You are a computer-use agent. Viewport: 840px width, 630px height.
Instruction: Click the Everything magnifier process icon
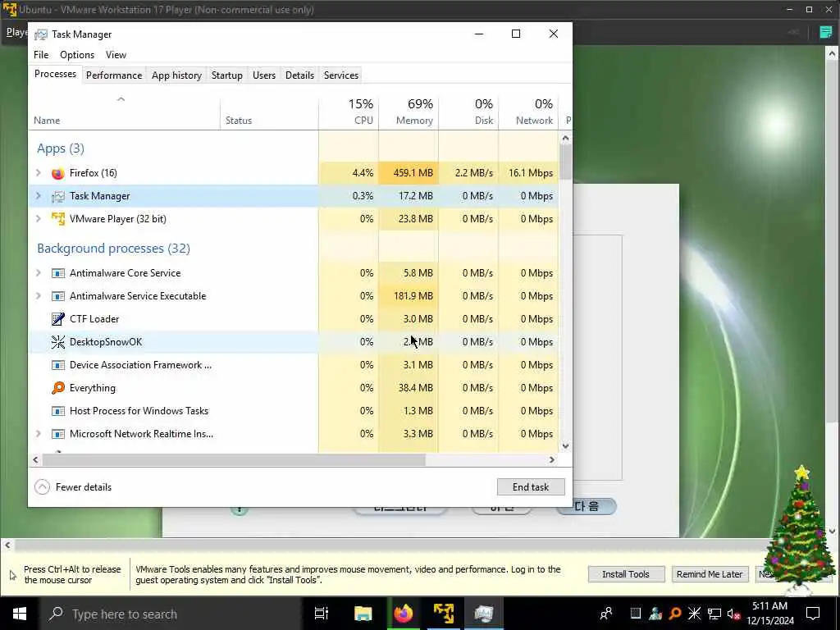tap(58, 388)
